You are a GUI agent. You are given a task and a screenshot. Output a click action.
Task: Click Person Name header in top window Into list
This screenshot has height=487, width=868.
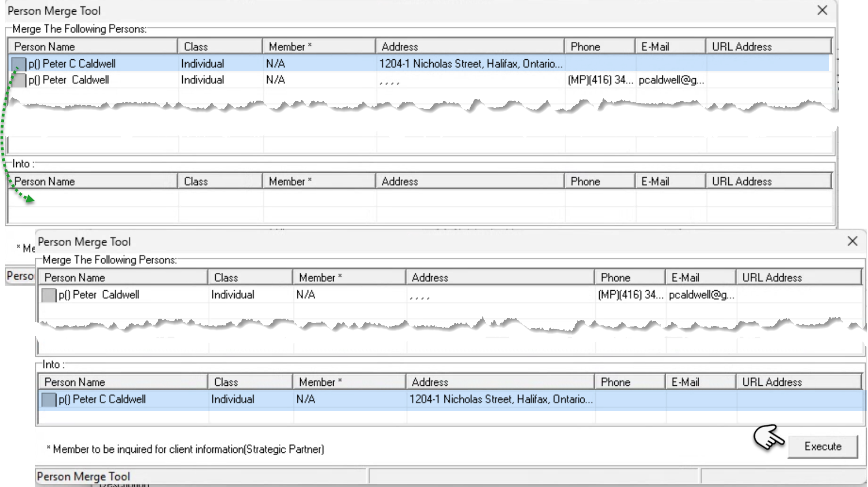click(x=93, y=181)
